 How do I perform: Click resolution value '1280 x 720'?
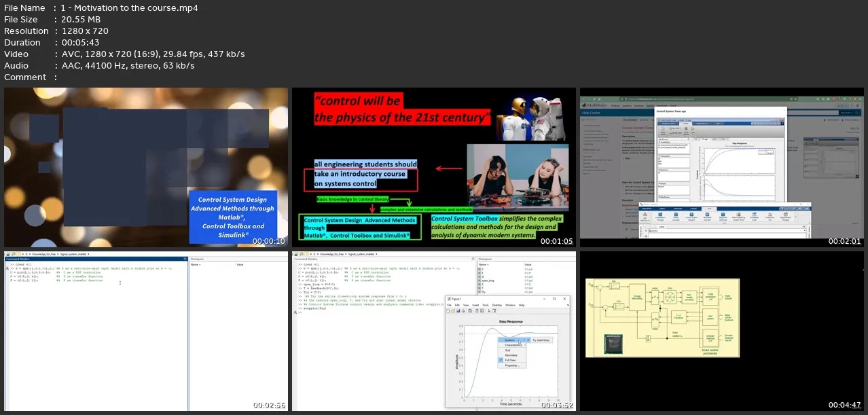(x=84, y=31)
